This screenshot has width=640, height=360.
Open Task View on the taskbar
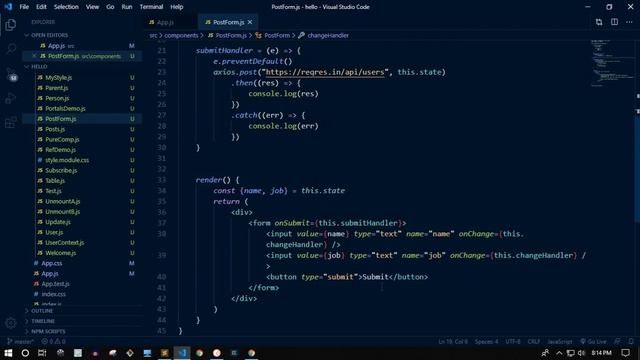tap(42, 353)
